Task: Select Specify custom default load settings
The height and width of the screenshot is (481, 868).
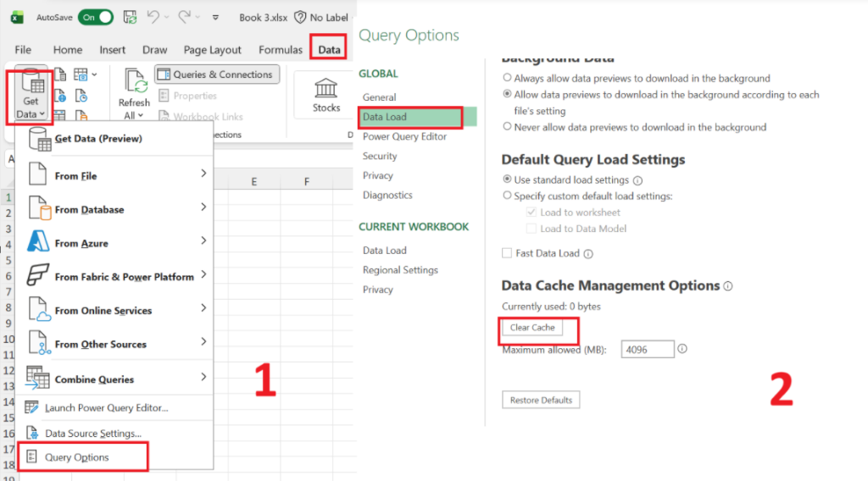Action: click(x=507, y=195)
